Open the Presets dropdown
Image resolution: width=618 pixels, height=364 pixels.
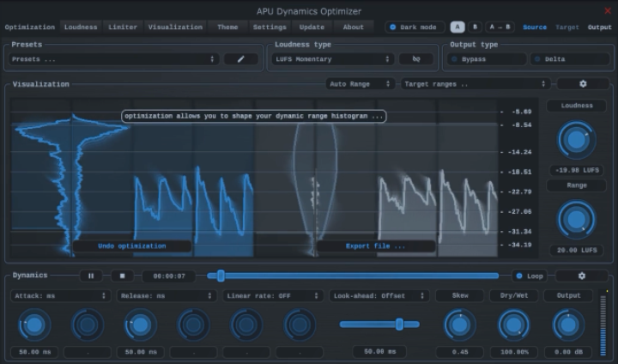point(113,59)
